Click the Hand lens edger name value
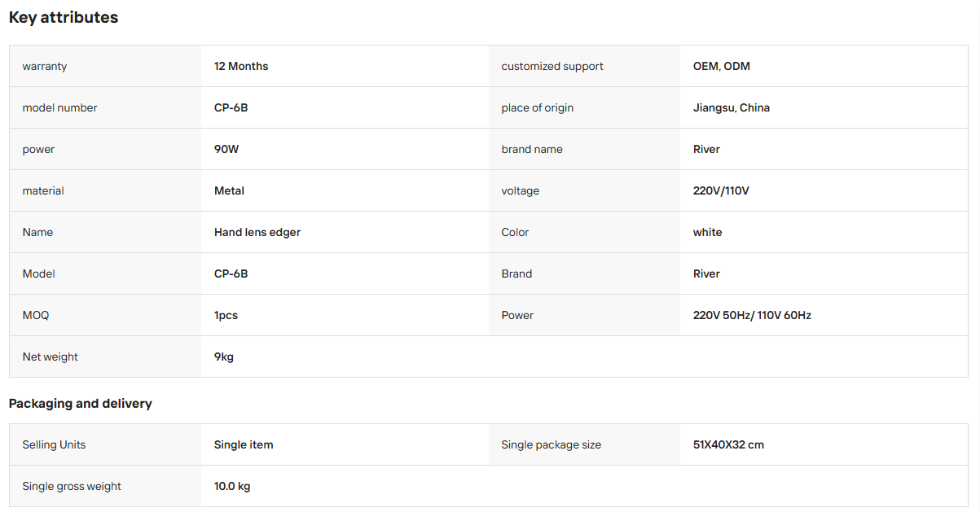 257,232
